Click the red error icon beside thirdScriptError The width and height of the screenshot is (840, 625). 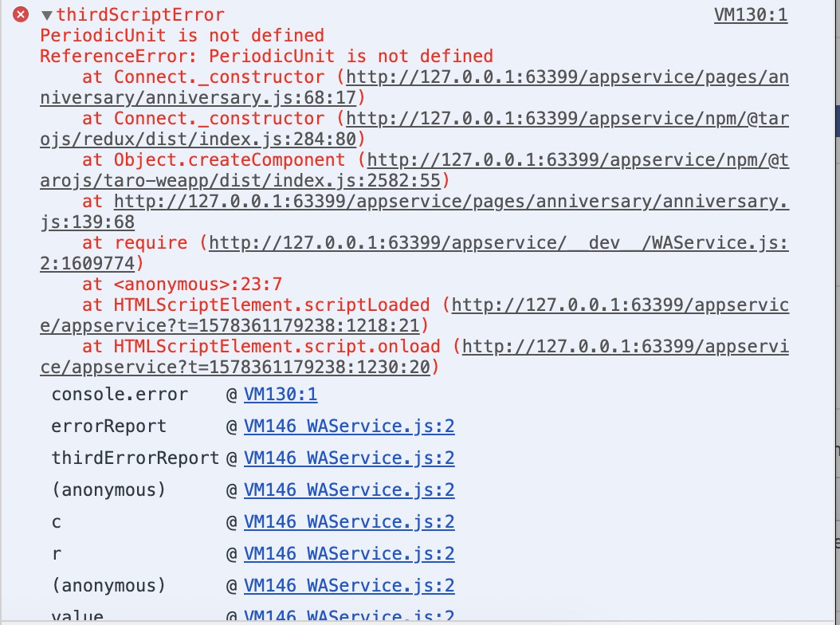pos(20,14)
